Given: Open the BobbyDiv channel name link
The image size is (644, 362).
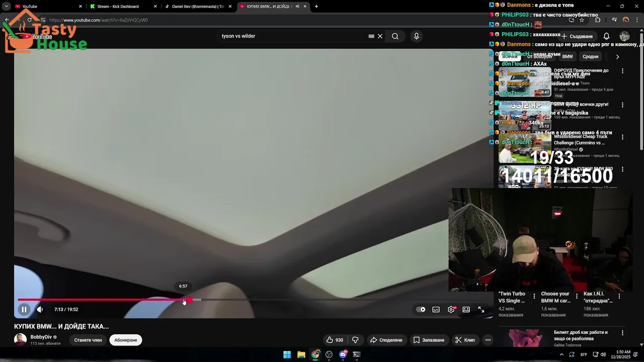Looking at the screenshot, I should tap(41, 337).
